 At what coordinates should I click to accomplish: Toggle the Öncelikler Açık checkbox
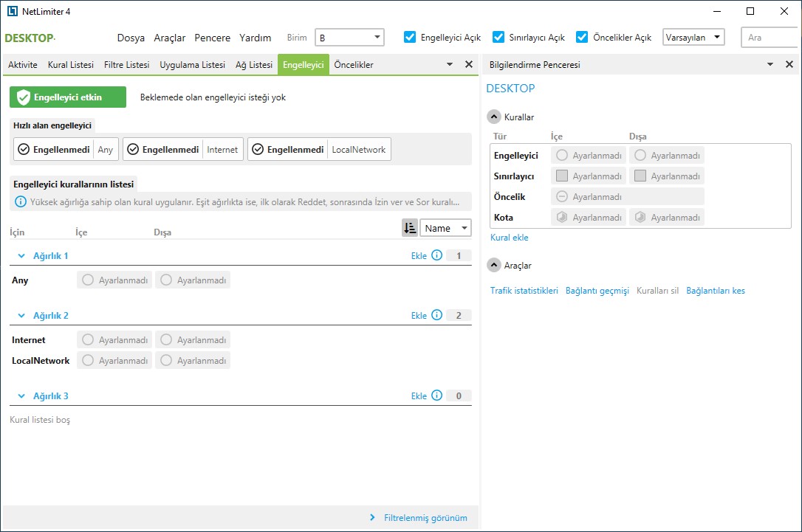coord(581,38)
